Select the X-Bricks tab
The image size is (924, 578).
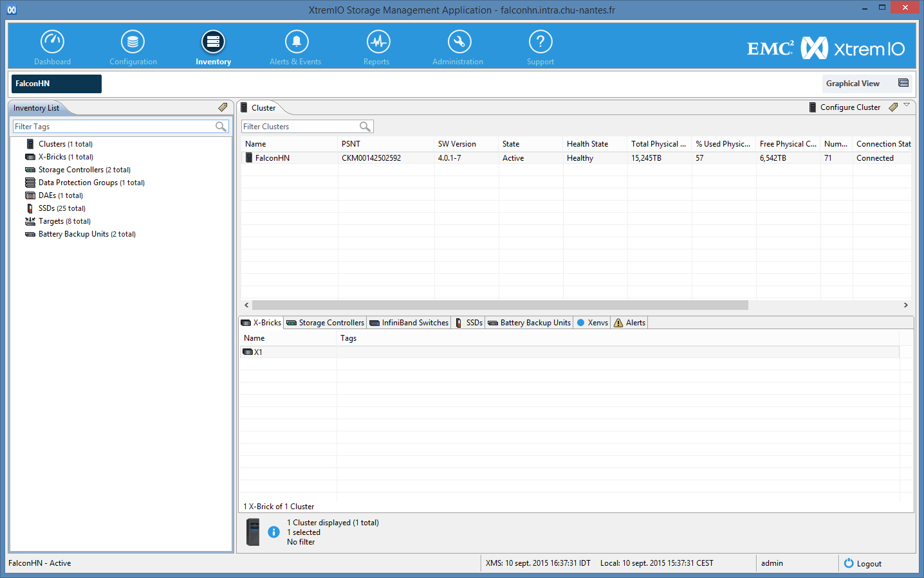pyautogui.click(x=261, y=323)
